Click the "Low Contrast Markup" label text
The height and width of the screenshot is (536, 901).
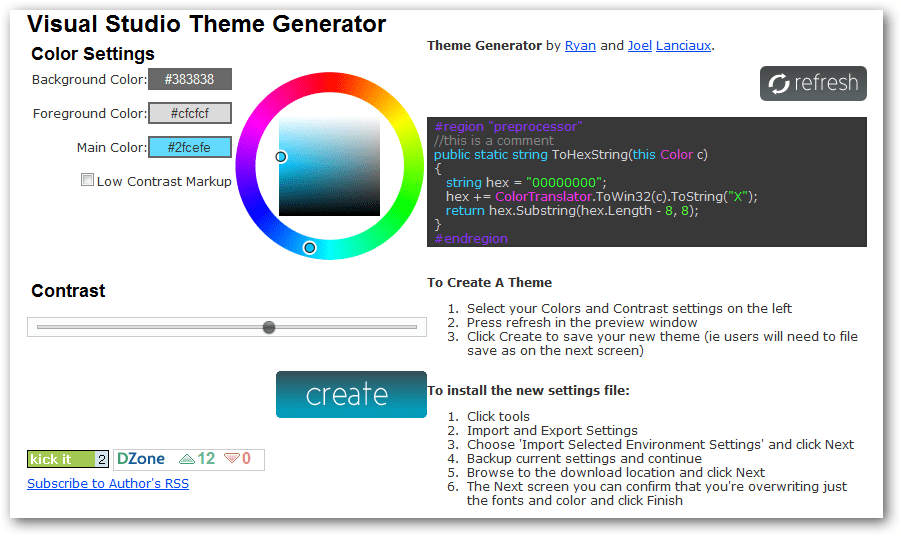[x=164, y=182]
